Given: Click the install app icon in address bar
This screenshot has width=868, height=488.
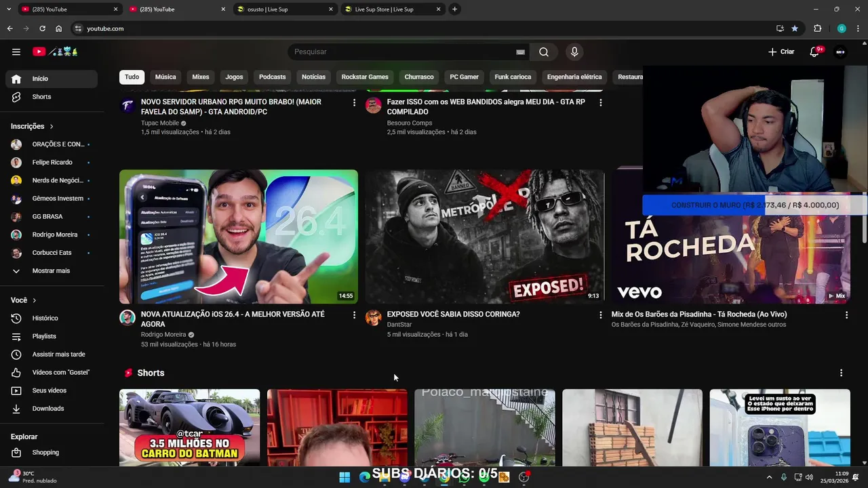Looking at the screenshot, I should pyautogui.click(x=780, y=28).
